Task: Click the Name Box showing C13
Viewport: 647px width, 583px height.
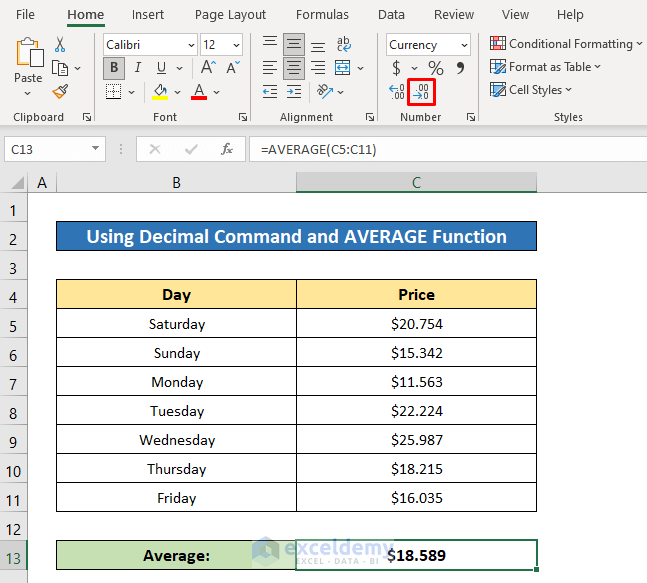Action: (x=45, y=149)
